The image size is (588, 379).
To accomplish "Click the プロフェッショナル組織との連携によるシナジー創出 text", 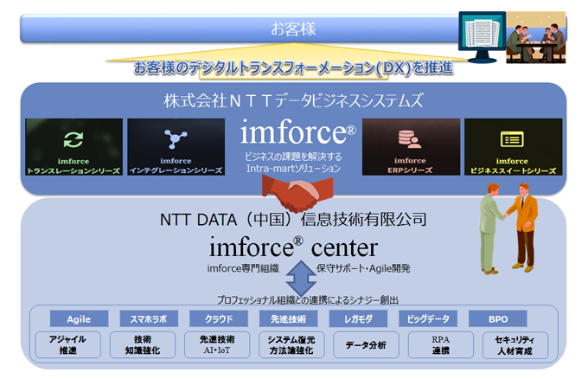I will coord(308,300).
